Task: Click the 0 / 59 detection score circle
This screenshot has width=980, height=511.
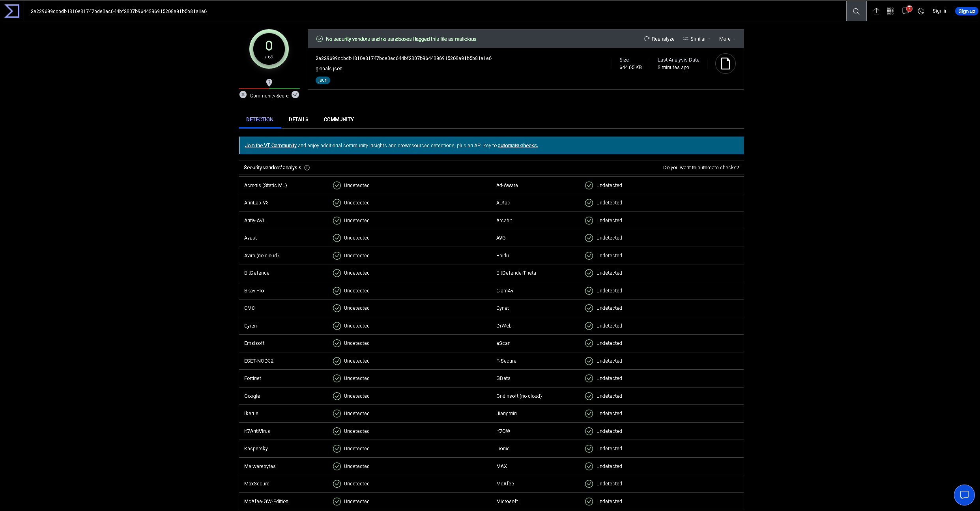Action: click(269, 49)
